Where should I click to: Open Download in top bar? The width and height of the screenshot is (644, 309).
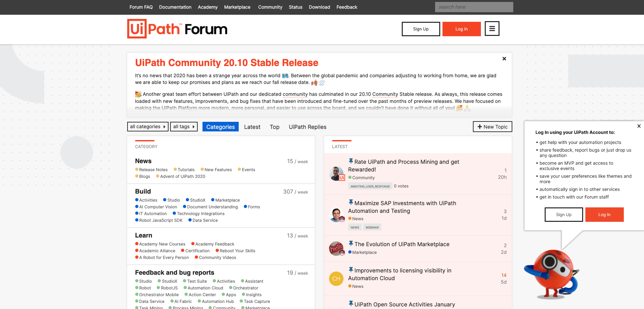319,7
